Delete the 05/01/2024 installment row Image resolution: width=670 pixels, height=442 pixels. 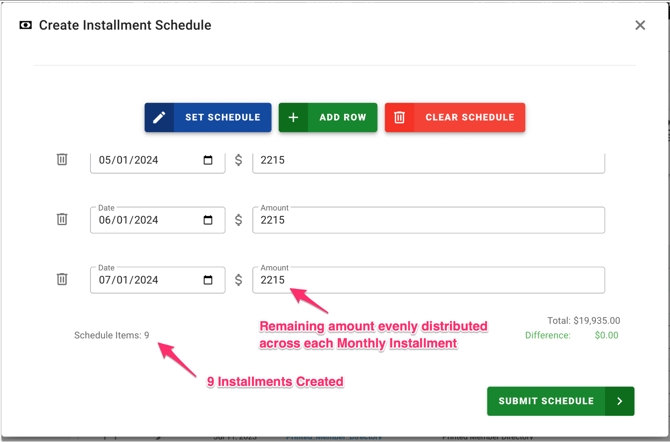pyautogui.click(x=62, y=160)
